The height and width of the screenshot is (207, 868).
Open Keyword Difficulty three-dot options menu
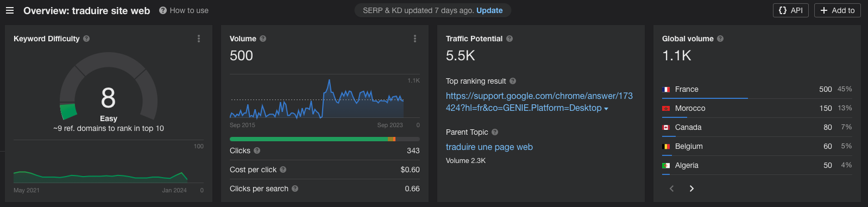tap(199, 39)
